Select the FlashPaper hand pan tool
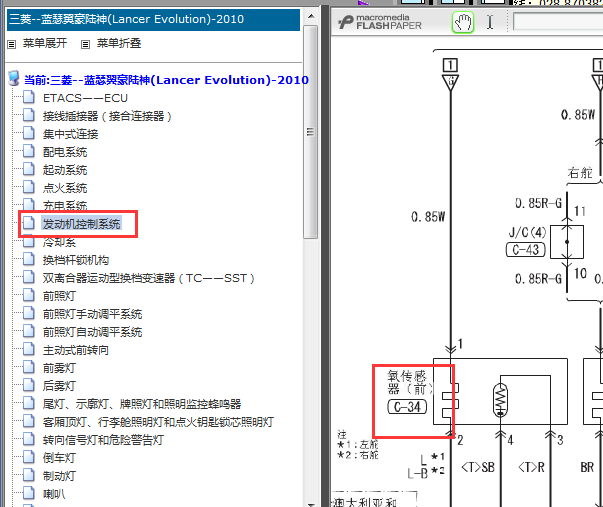The width and height of the screenshot is (603, 507). point(463,22)
